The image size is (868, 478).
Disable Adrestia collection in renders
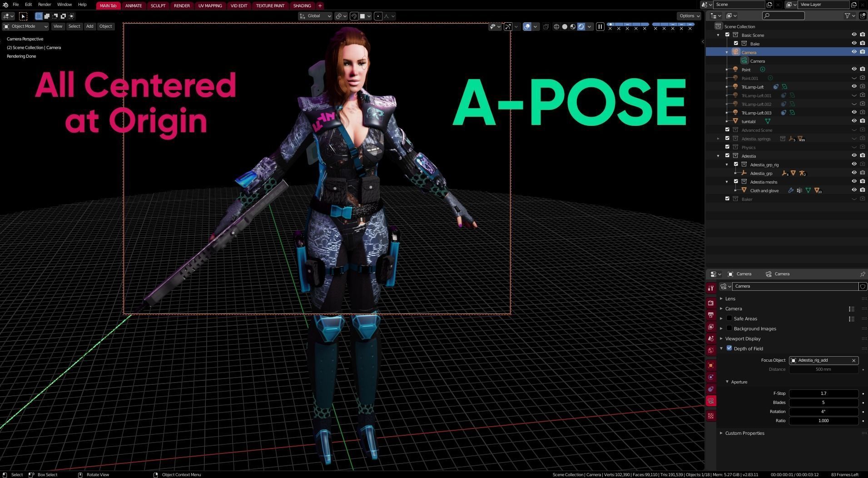point(863,155)
